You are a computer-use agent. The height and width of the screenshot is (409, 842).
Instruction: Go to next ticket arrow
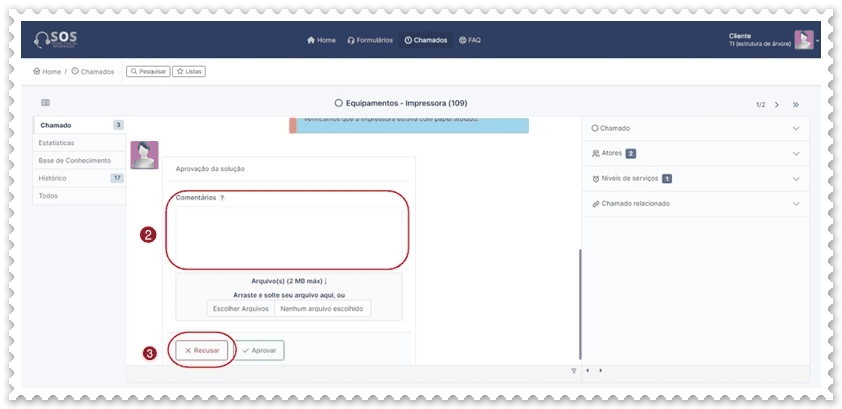(x=777, y=104)
